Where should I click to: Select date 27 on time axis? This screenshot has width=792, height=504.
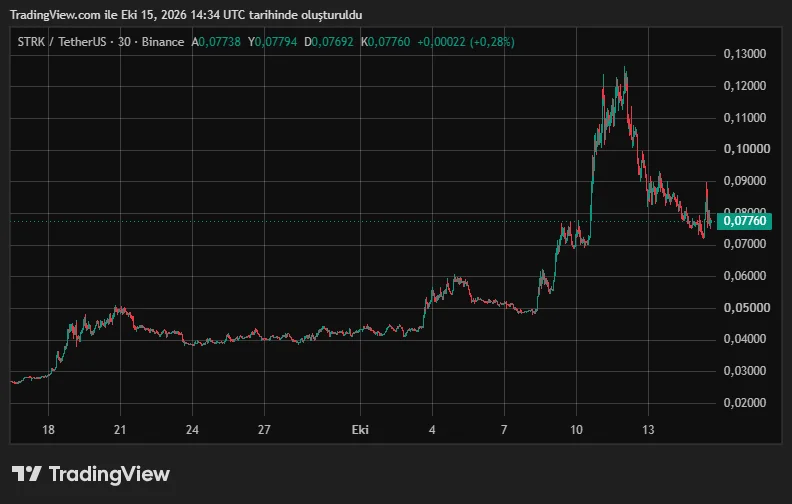(x=264, y=430)
